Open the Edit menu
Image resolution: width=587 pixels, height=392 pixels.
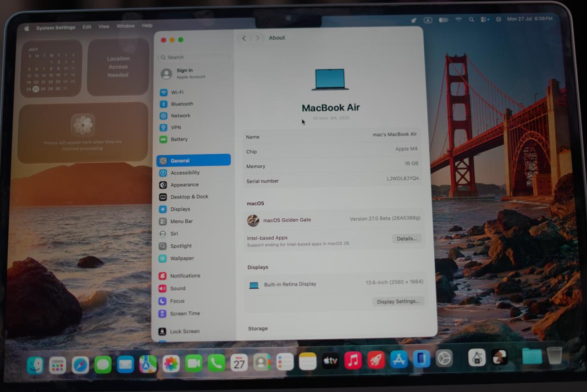87,27
